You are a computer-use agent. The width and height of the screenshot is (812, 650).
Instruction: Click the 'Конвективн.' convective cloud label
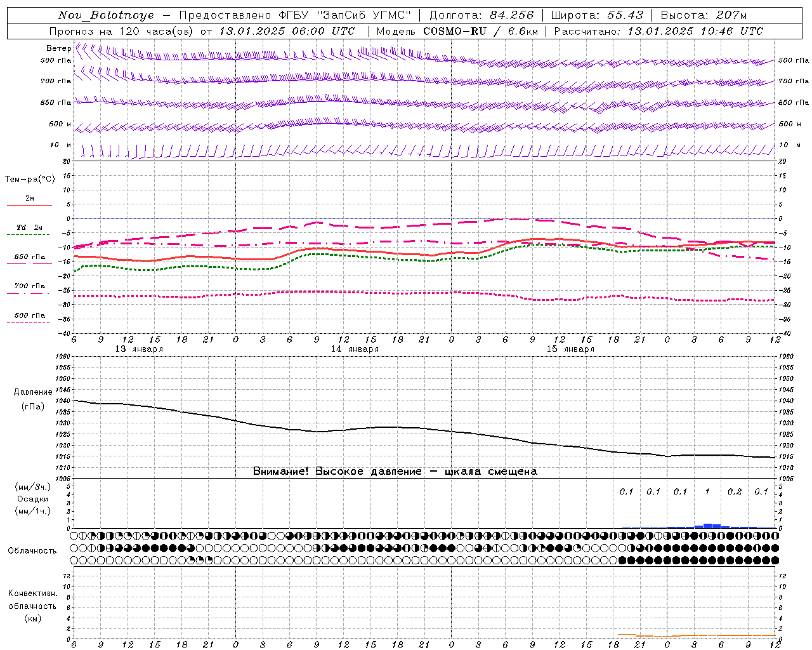[x=32, y=594]
